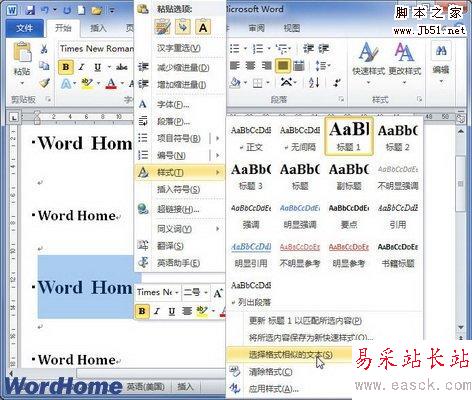Screen dimensions: 472x400
Task: Apply the Heading 2 (标题 2) style
Action: 398,137
